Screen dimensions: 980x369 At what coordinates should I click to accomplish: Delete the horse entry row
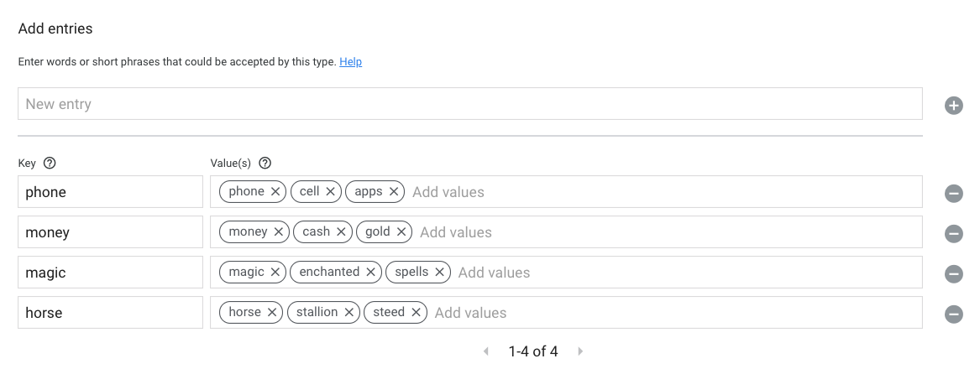(953, 314)
